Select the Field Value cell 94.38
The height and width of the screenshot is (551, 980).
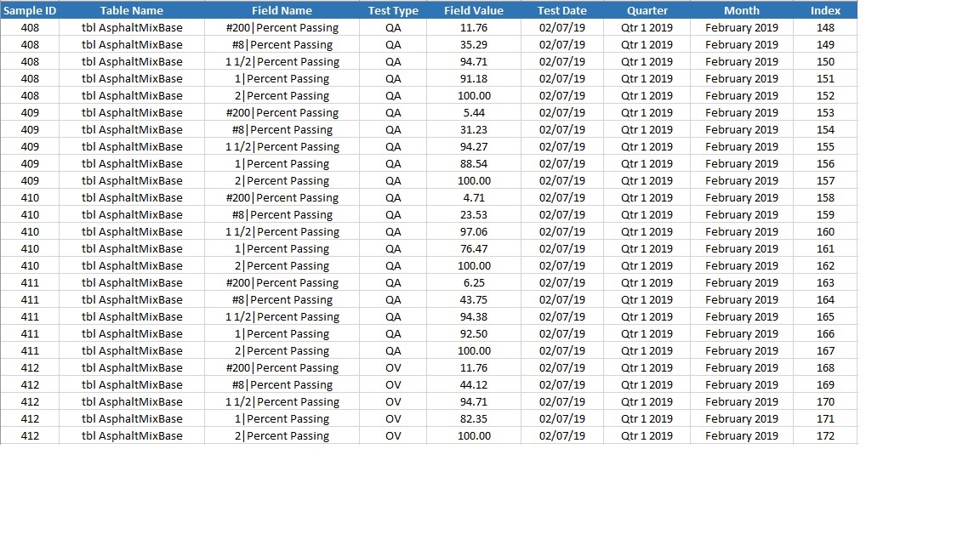[x=474, y=316]
